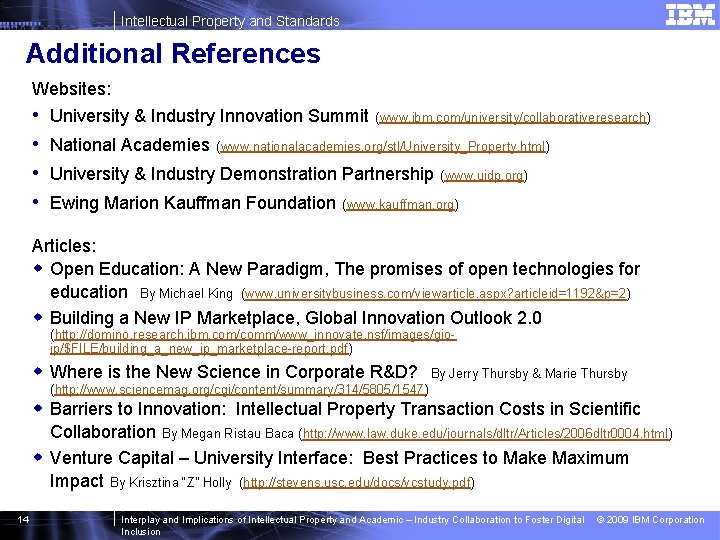Follow the law.duke.edu dltr article link

[x=485, y=433]
